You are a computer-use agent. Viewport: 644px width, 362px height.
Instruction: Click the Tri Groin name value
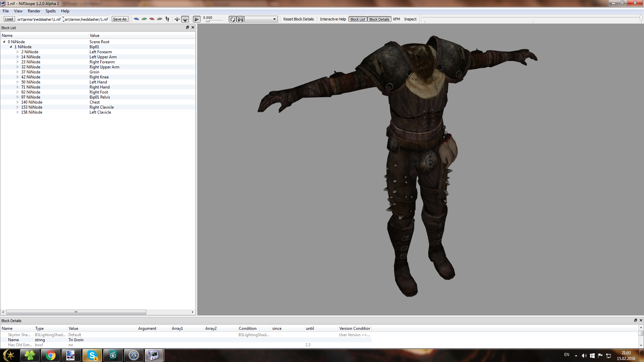(76, 340)
